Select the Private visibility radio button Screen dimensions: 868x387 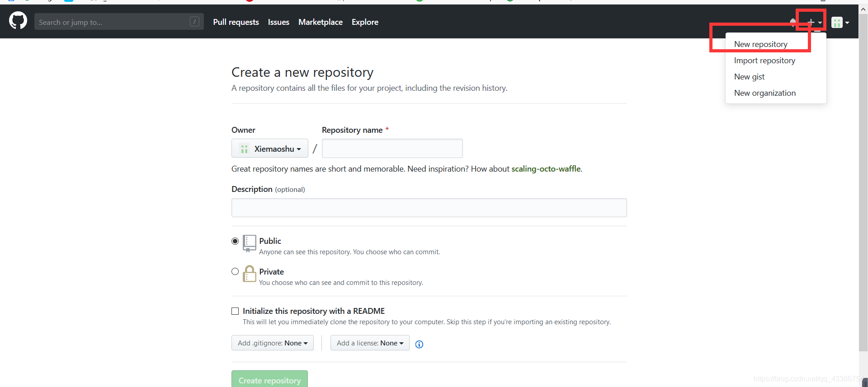pyautogui.click(x=235, y=271)
